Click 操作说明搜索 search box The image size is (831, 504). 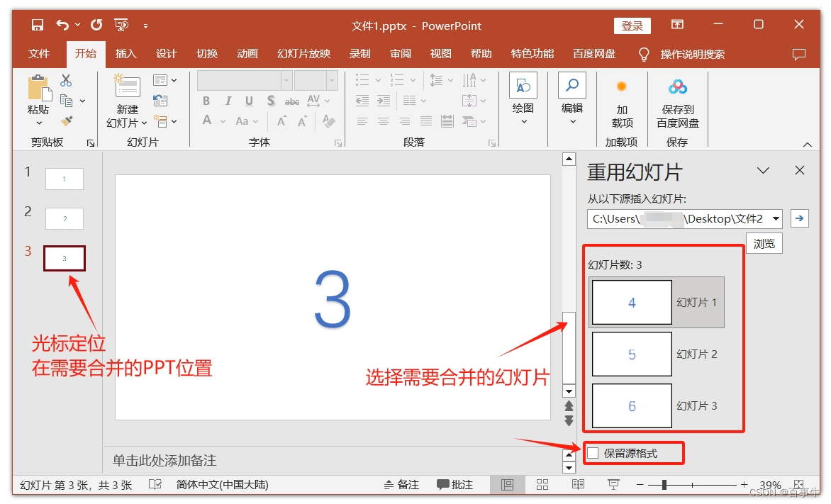click(692, 54)
